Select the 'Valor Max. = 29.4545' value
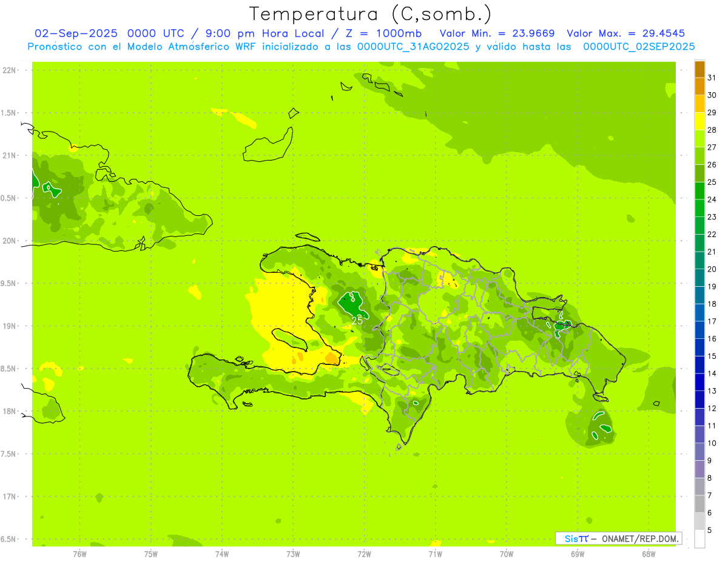This screenshot has width=728, height=562. [x=625, y=33]
